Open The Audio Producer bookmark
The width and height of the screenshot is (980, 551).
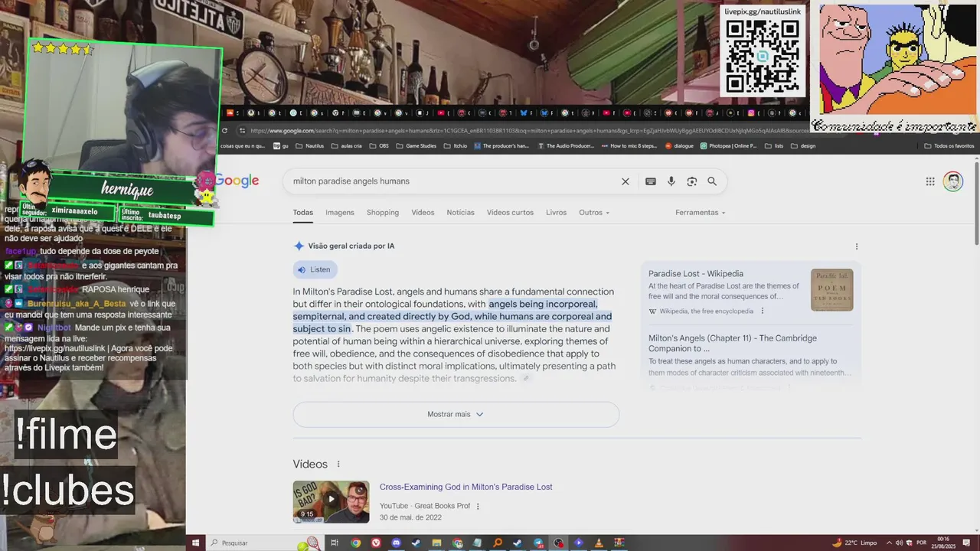566,145
